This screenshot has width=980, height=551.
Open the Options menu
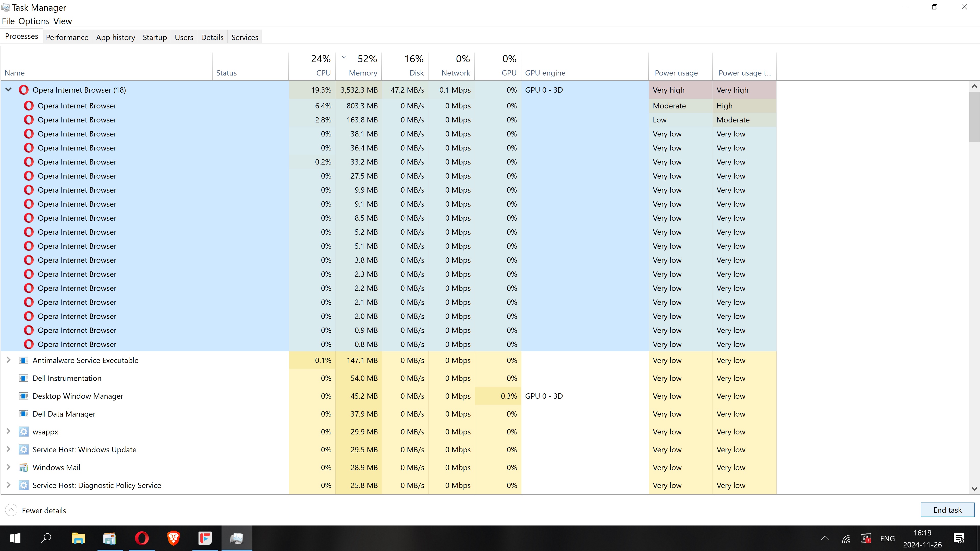pos(34,21)
